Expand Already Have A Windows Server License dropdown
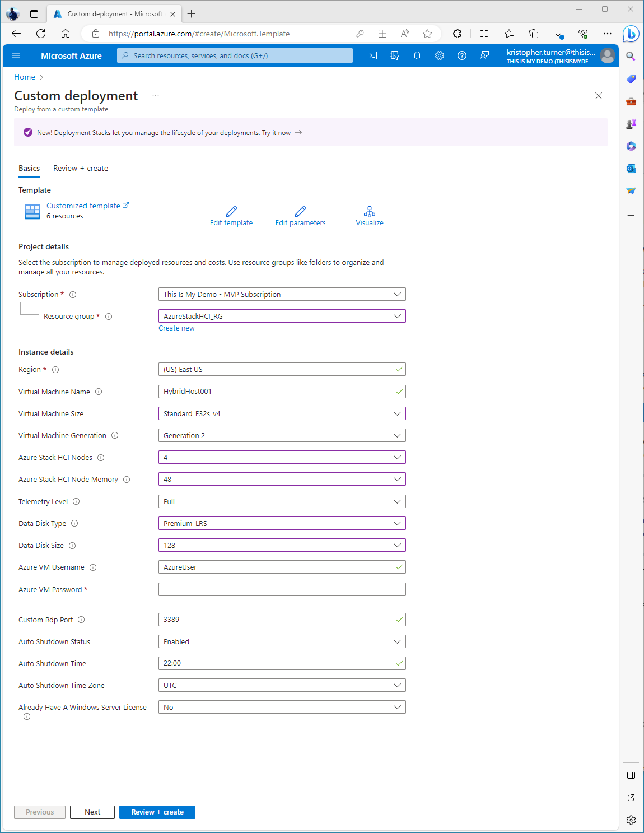644x833 pixels. (x=282, y=707)
